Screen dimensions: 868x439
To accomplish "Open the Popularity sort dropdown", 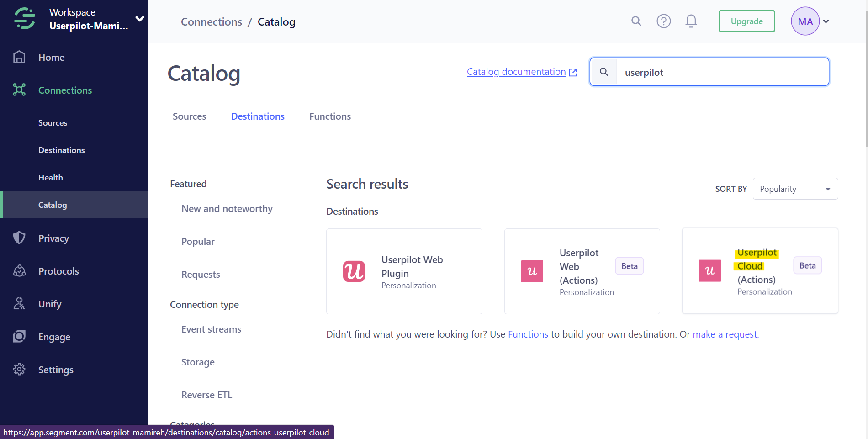I will click(795, 189).
